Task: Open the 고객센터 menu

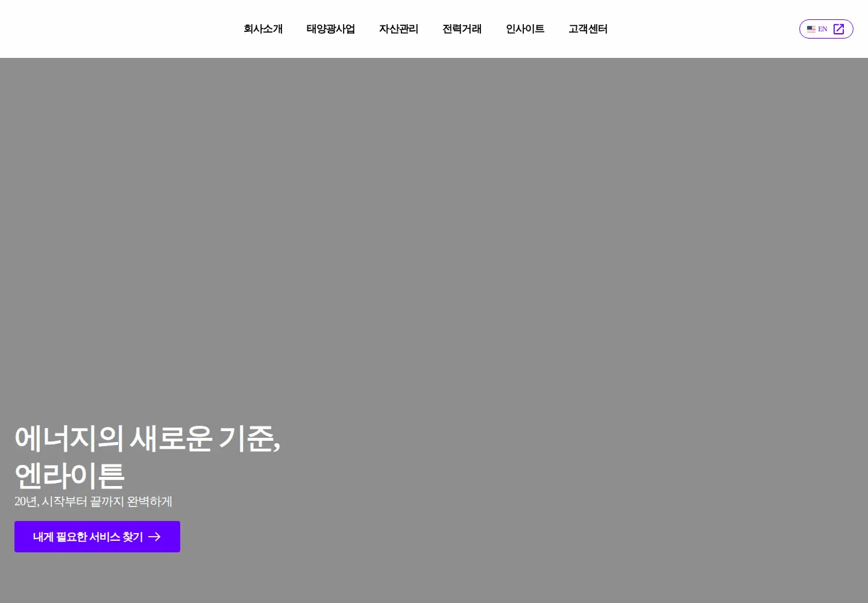Action: [588, 29]
